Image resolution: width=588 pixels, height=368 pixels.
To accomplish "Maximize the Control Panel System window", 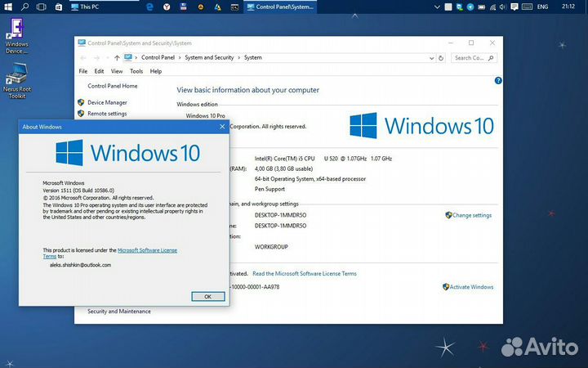I will click(471, 43).
